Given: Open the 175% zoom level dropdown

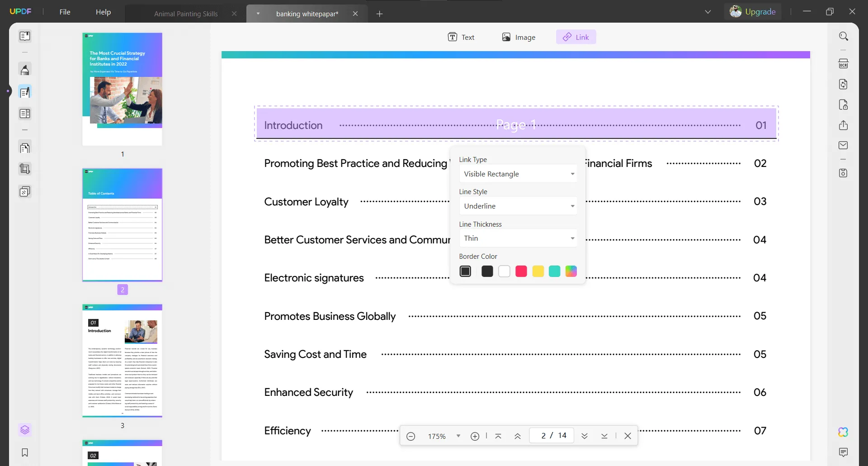Looking at the screenshot, I should 458,436.
